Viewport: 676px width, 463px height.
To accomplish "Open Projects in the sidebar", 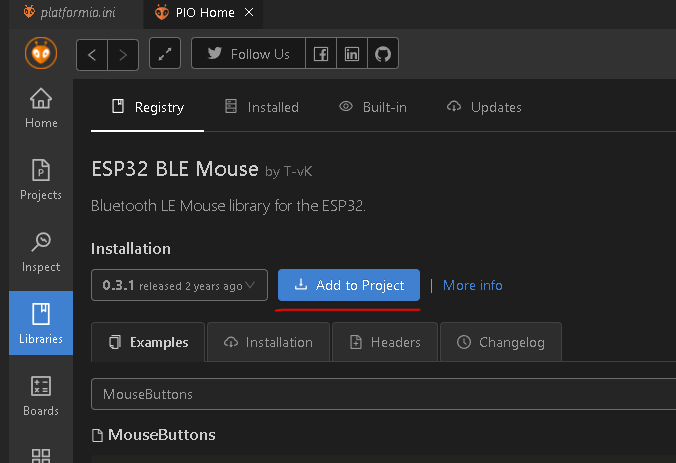I will pyautogui.click(x=41, y=179).
